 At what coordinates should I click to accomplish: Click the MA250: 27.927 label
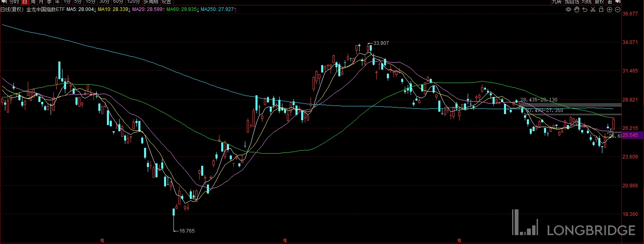point(217,9)
